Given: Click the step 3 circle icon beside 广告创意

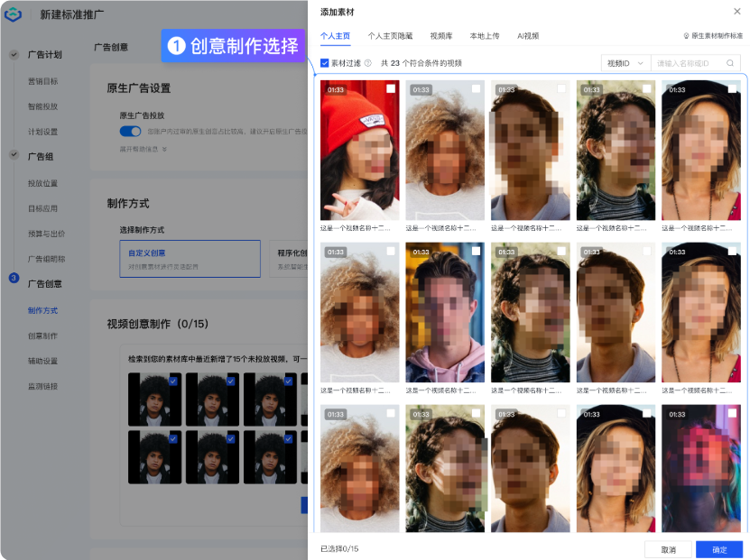Looking at the screenshot, I should [x=14, y=278].
